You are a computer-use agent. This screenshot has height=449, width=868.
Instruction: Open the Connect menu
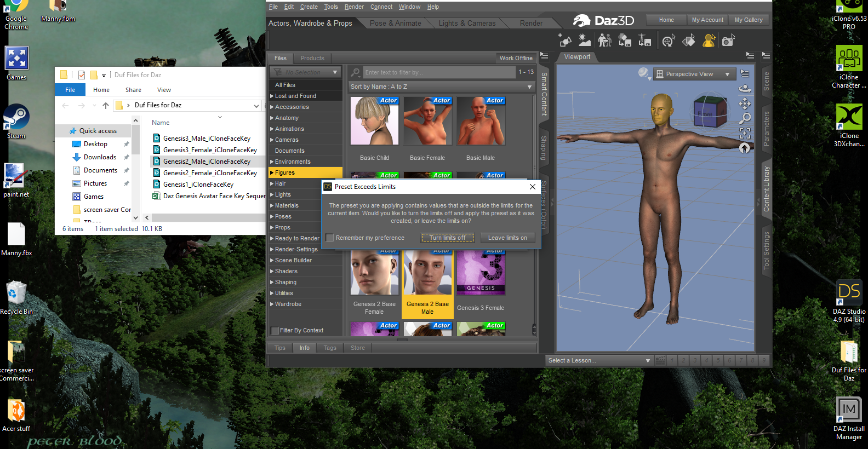381,7
